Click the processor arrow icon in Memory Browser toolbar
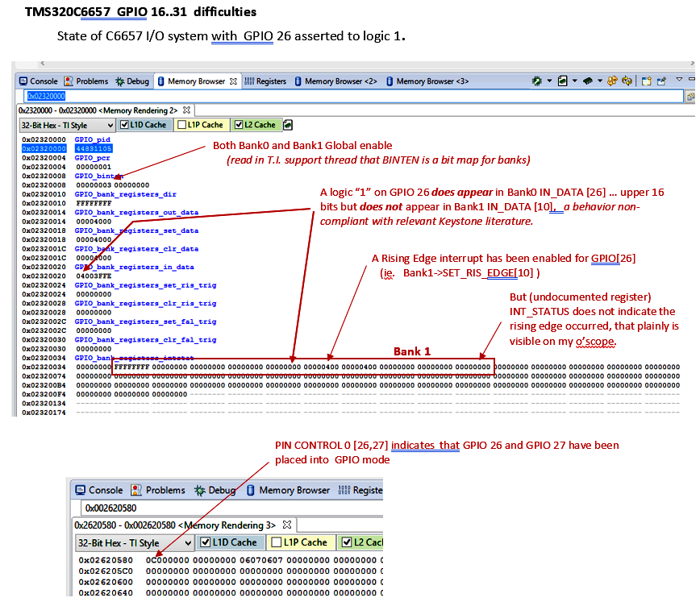 (537, 81)
